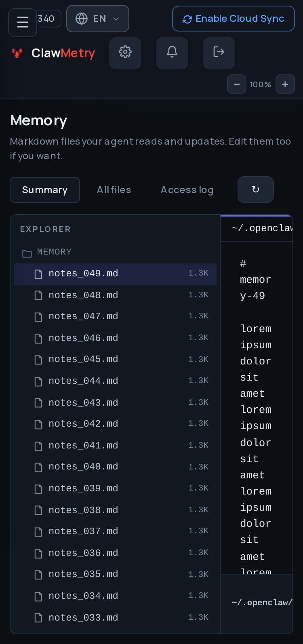The height and width of the screenshot is (644, 303).
Task: Select the Summary tab
Action: tap(45, 190)
